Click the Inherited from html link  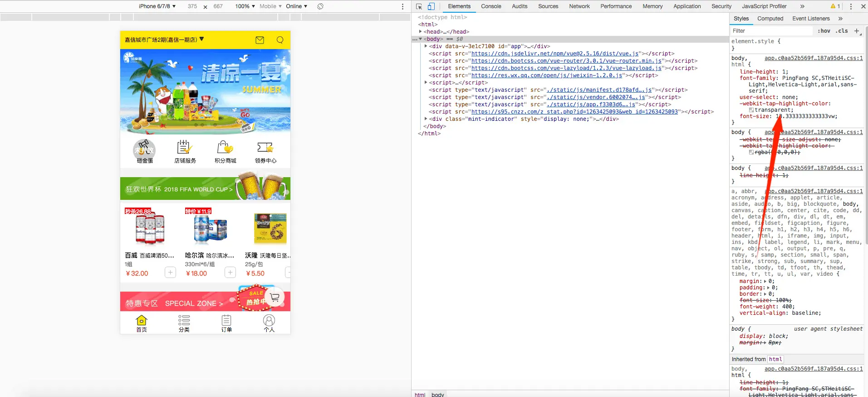(x=775, y=359)
